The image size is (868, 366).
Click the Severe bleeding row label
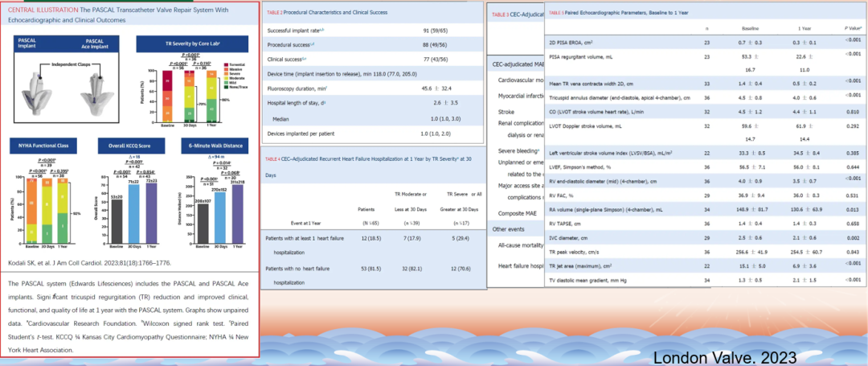(517, 150)
